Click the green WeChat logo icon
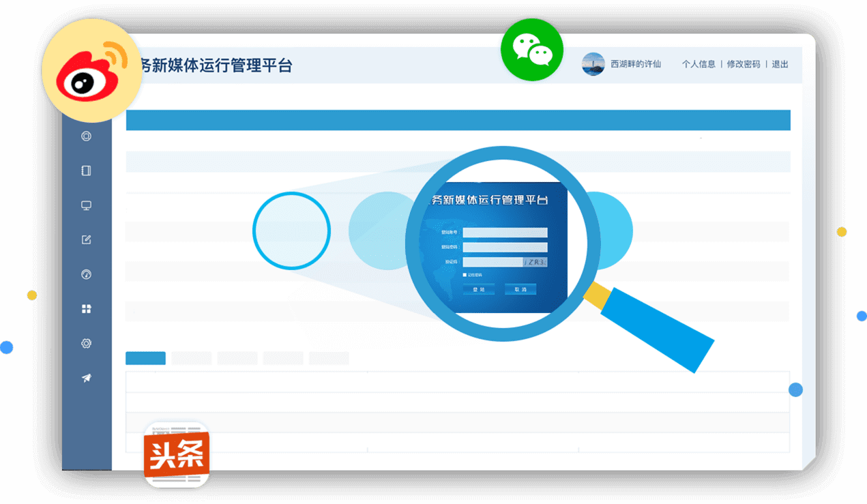Viewport: 867px width, 504px height. pos(532,50)
